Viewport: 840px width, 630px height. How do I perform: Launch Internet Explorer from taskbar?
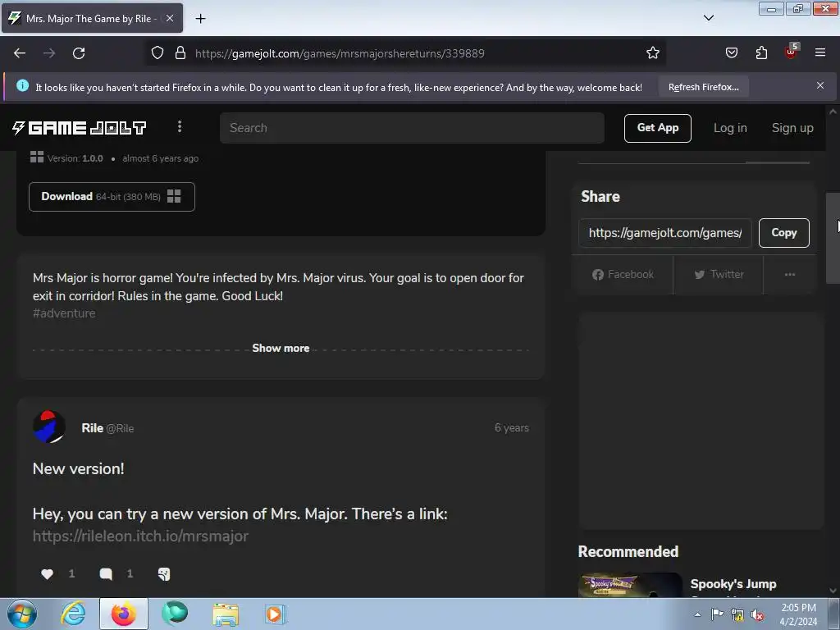tap(73, 614)
